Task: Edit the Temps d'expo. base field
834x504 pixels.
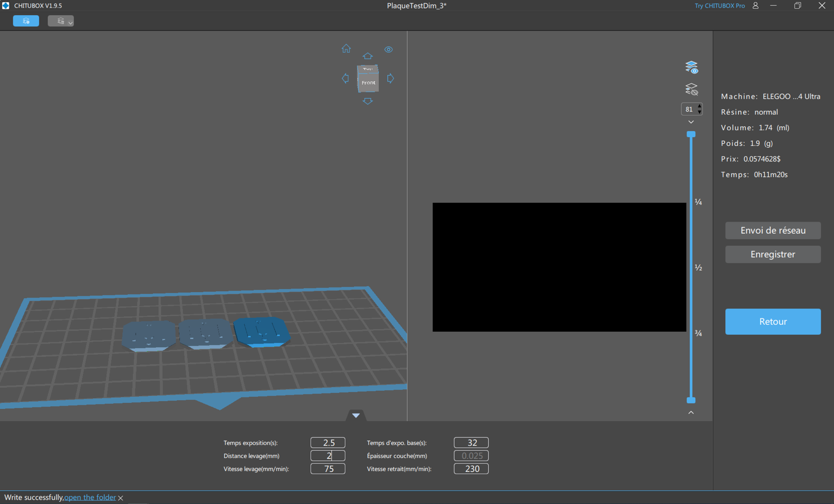Action: click(x=471, y=443)
